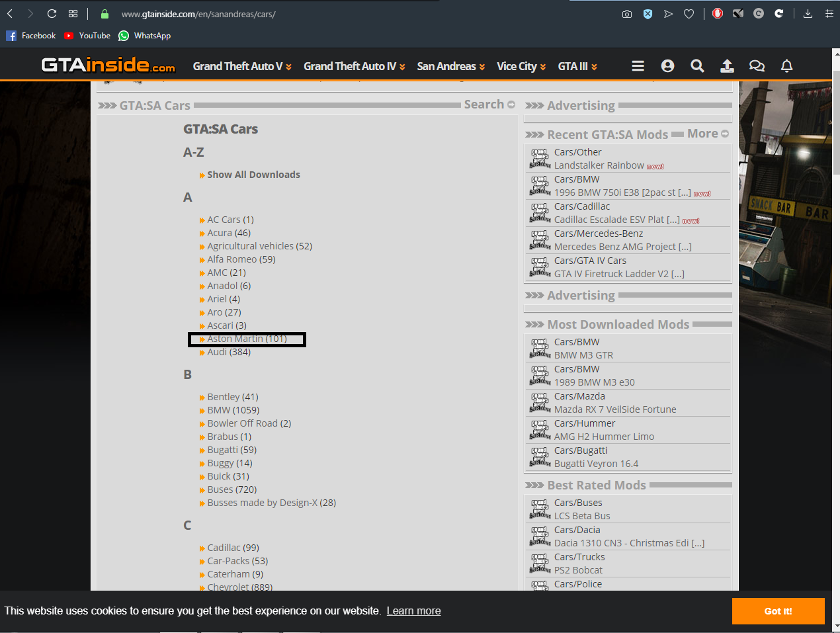Click the send arrow icon in address bar

[x=669, y=14]
